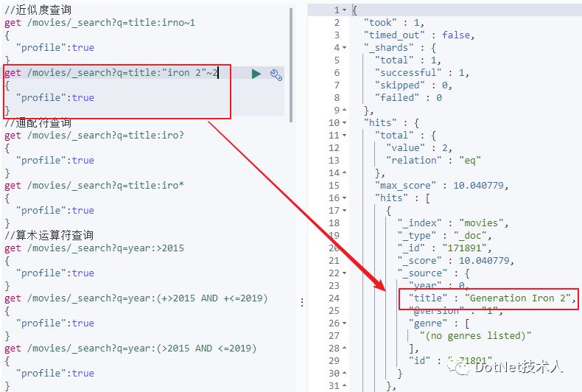Collapse the inner "hits" array at line 16
This screenshot has width=582, height=392.
point(345,198)
